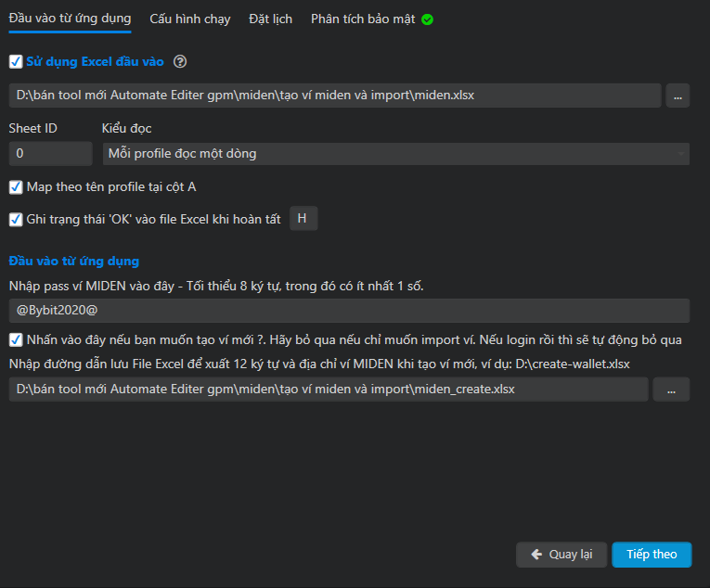The height and width of the screenshot is (588, 710).
Task: Toggle 'Ghi trạng thái OK' checkbox
Action: point(16,220)
